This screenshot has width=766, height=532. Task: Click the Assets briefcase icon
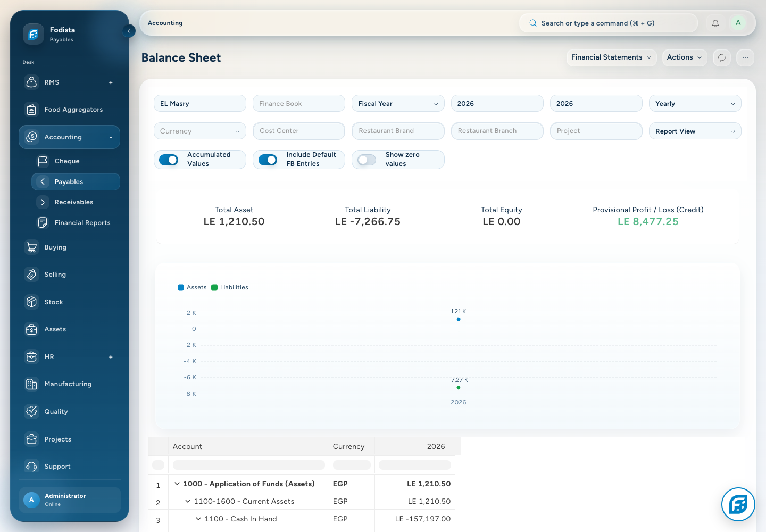[32, 329]
